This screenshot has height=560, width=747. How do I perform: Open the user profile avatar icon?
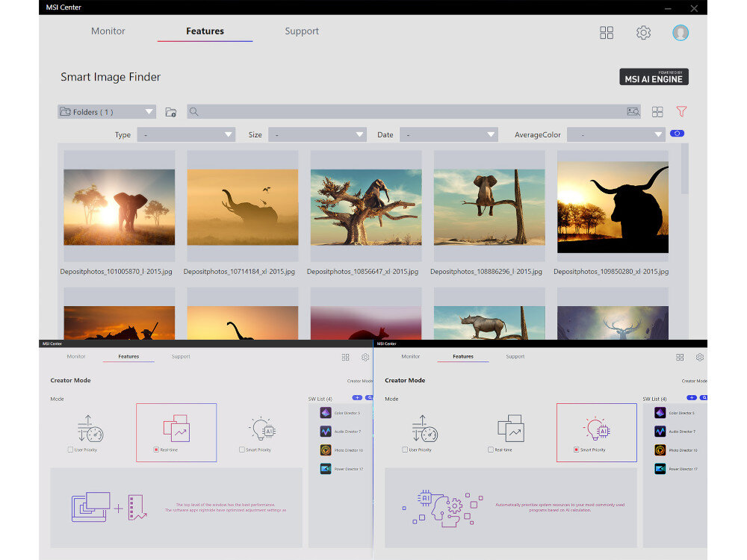point(680,33)
